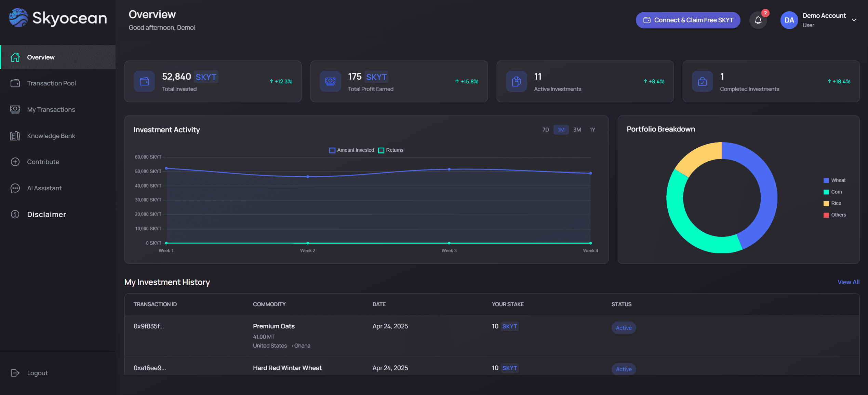Screen dimensions: 868x395
Task: Click the Skyocean globe logo
Action: (18, 18)
